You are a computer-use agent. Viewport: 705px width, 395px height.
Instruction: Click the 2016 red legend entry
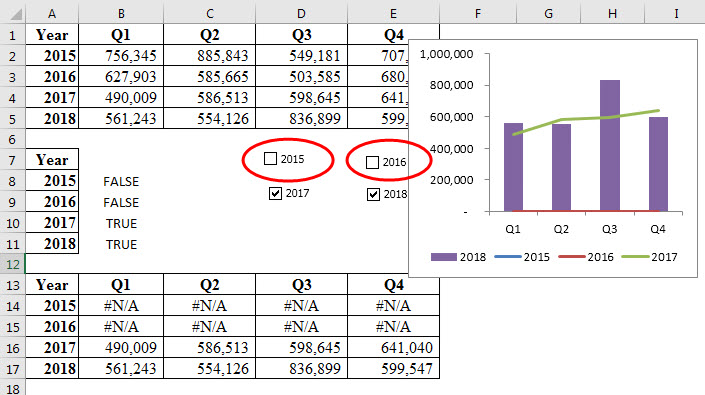pos(586,257)
